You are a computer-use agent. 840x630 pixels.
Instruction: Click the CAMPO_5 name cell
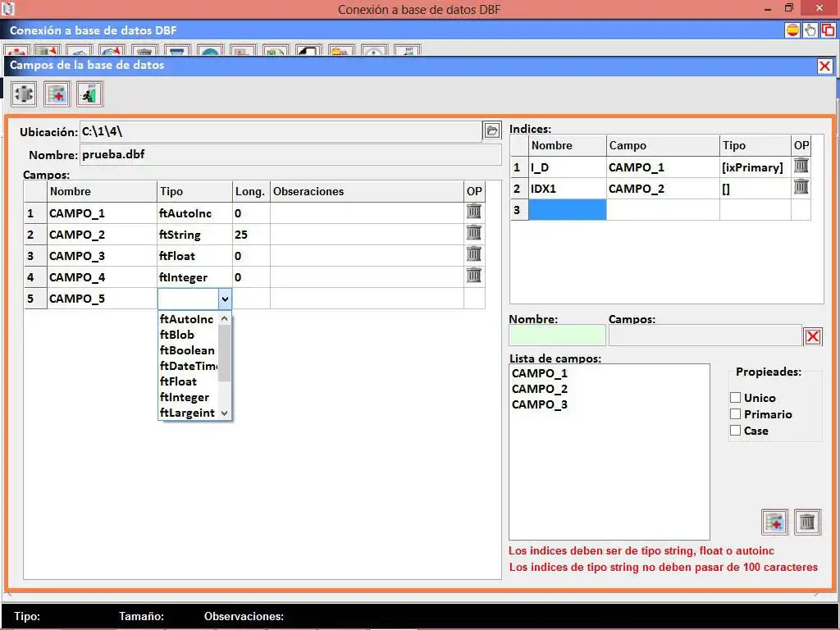click(x=102, y=299)
